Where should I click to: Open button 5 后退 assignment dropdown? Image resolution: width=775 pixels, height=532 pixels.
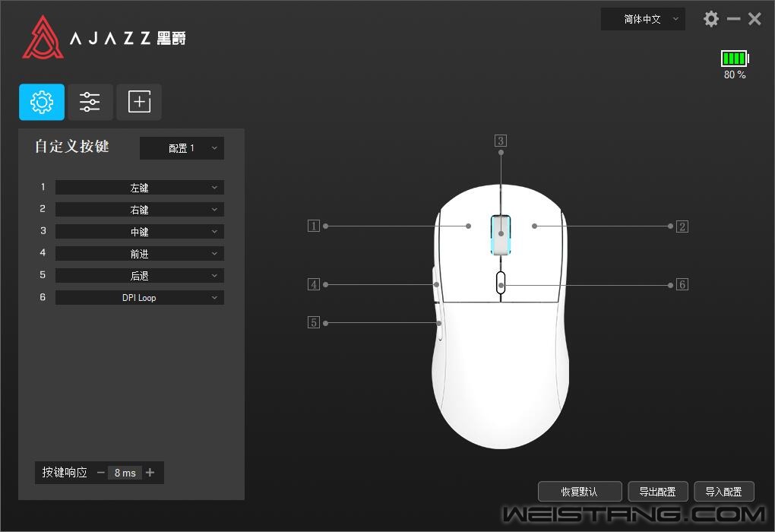coord(139,275)
